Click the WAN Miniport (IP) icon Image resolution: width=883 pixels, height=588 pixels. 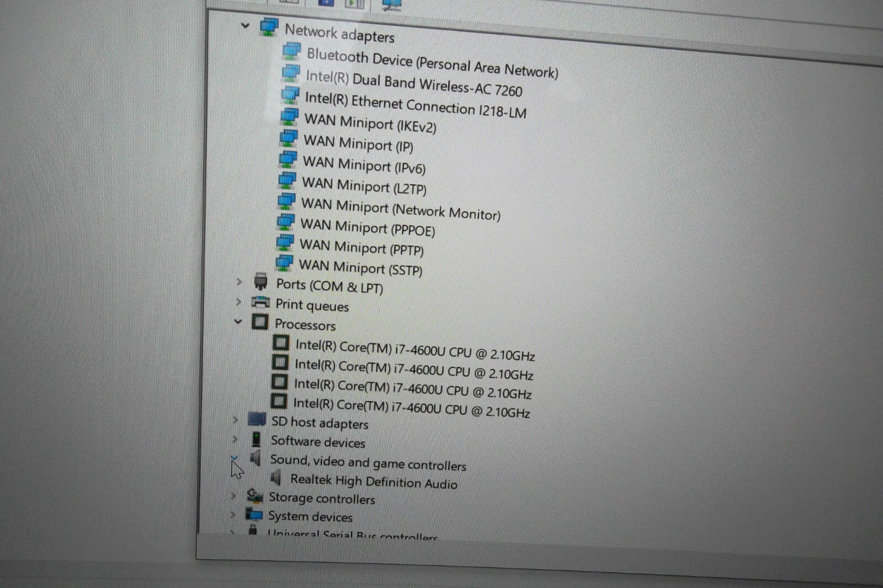pos(289,137)
